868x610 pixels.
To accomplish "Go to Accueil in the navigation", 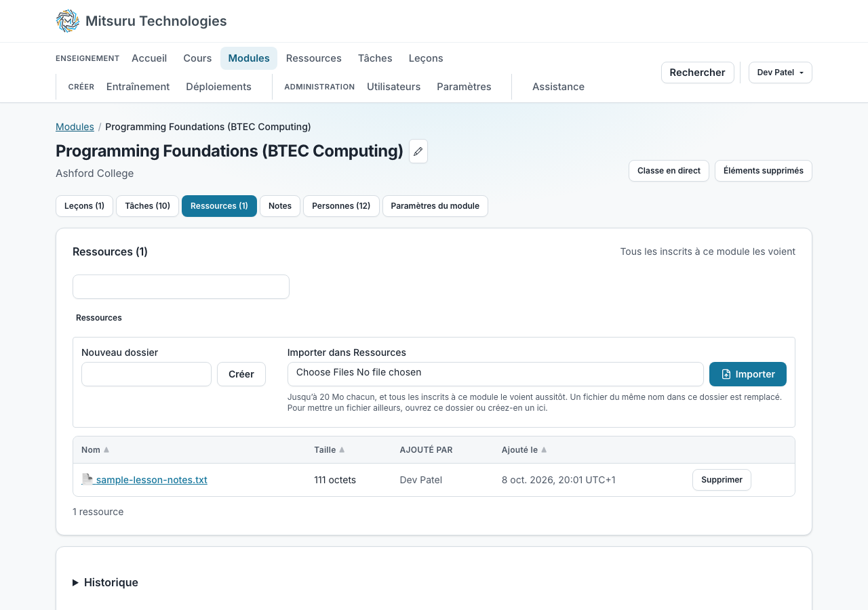I will coord(149,58).
